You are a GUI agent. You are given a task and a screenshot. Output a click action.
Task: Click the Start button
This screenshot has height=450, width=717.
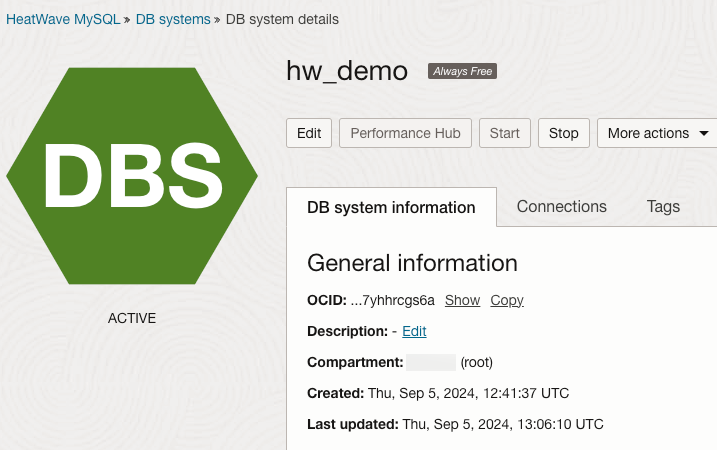(x=505, y=133)
